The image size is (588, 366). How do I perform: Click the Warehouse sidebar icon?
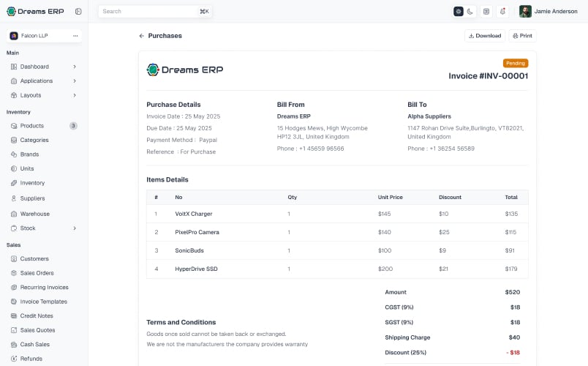[14, 214]
